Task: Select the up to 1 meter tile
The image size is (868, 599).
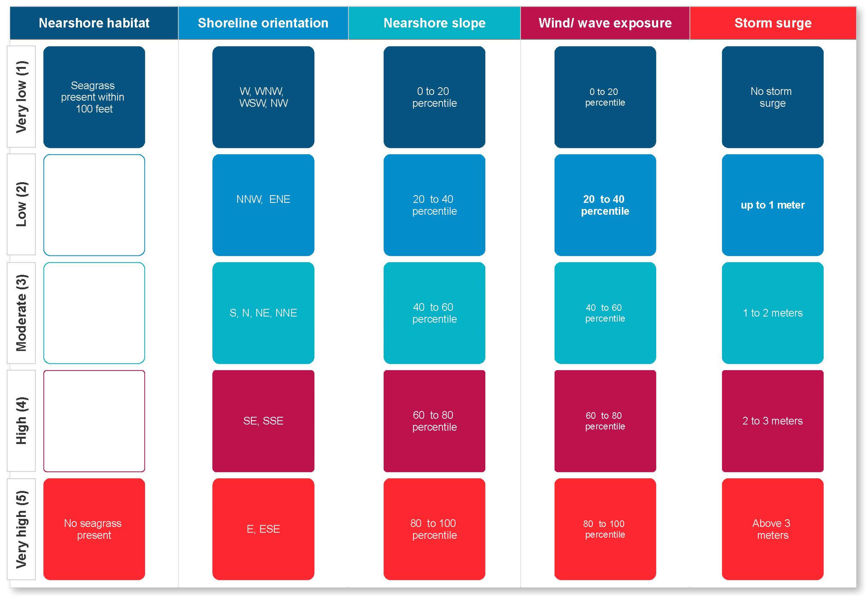Action: (773, 205)
